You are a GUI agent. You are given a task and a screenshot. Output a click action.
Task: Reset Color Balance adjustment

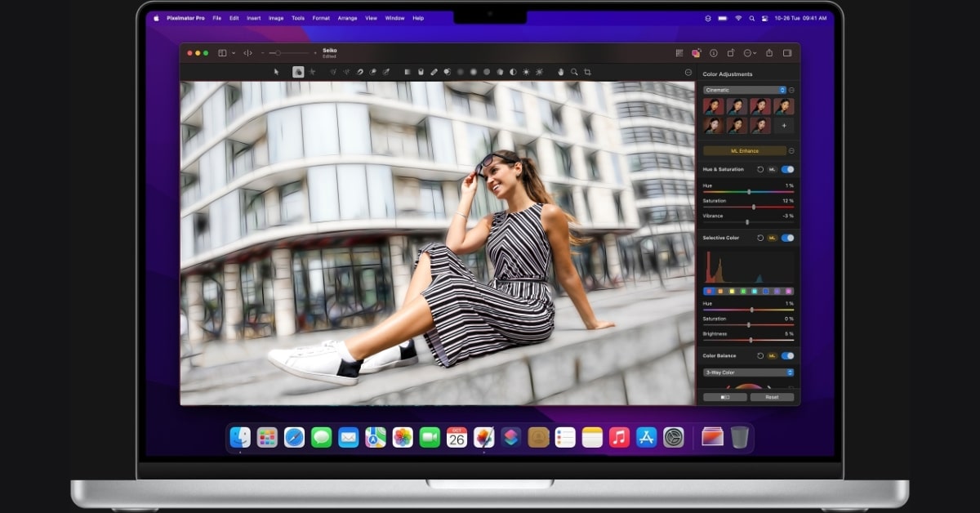[760, 355]
